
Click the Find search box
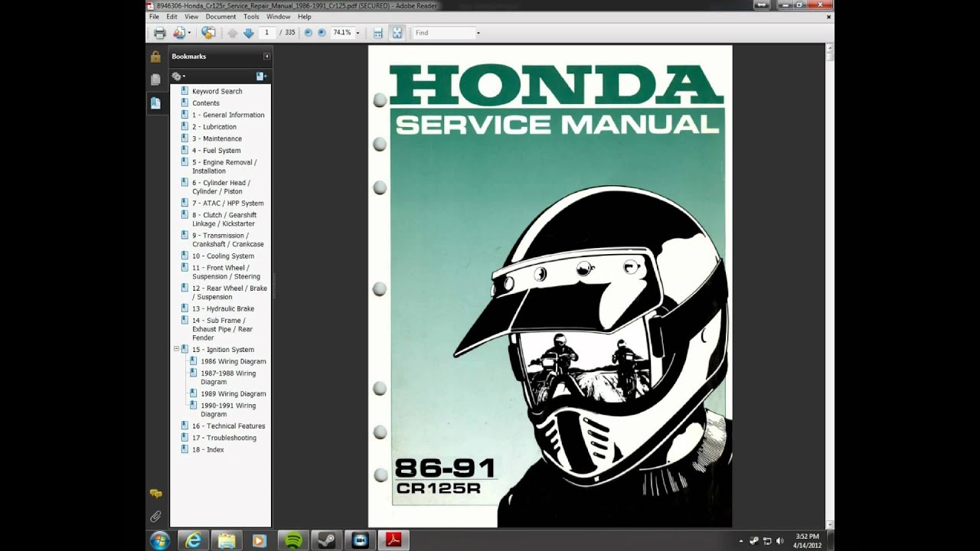pos(444,33)
